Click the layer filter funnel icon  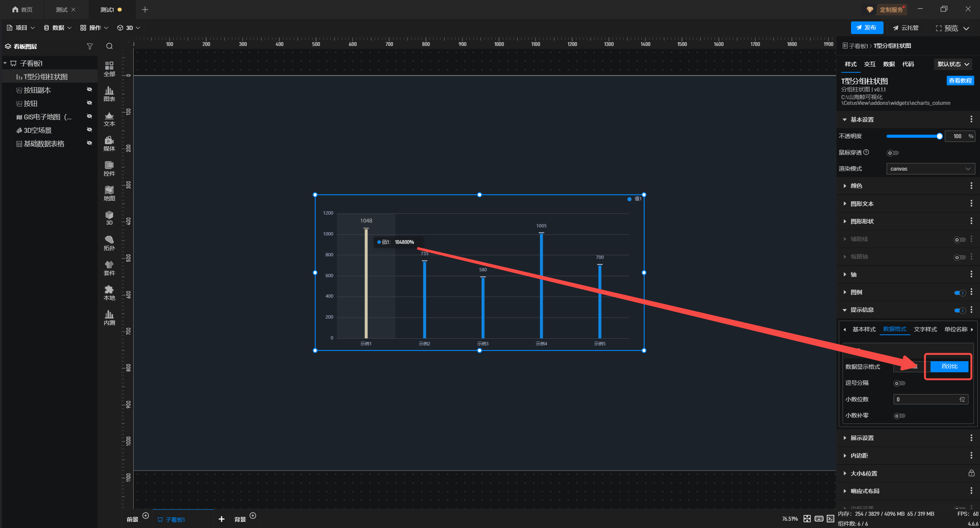[90, 46]
